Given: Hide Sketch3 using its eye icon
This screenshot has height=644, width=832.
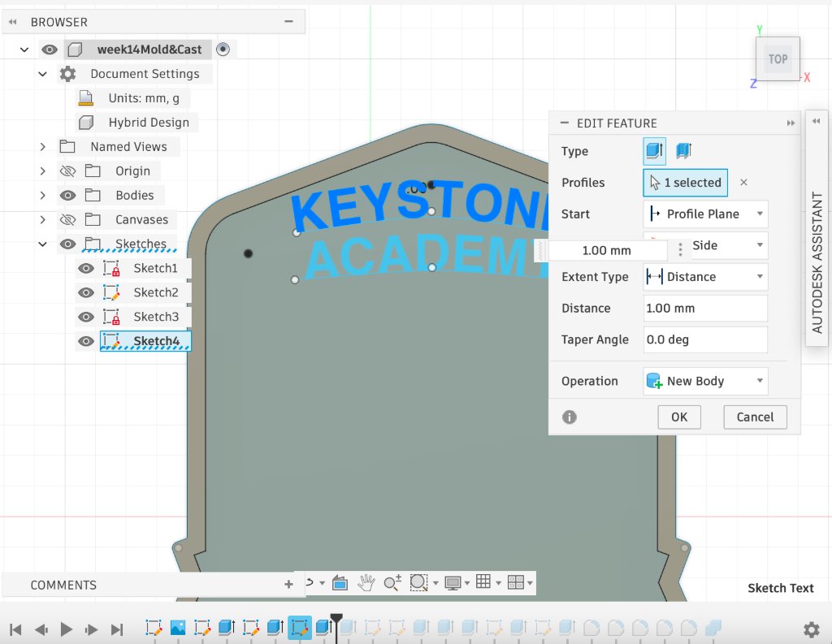Looking at the screenshot, I should pyautogui.click(x=86, y=318).
